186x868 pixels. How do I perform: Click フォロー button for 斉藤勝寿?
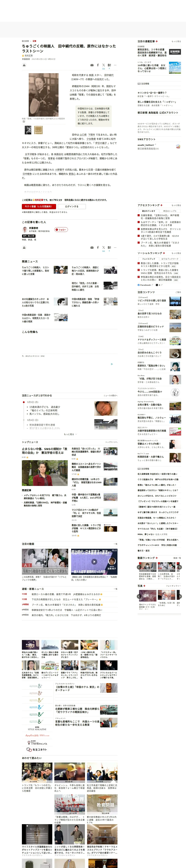click(61, 229)
